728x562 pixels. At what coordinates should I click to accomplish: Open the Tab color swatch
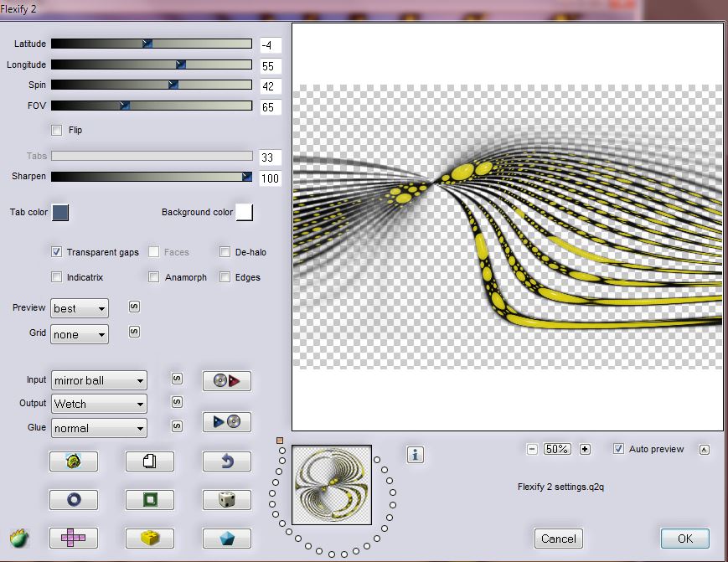click(x=59, y=213)
